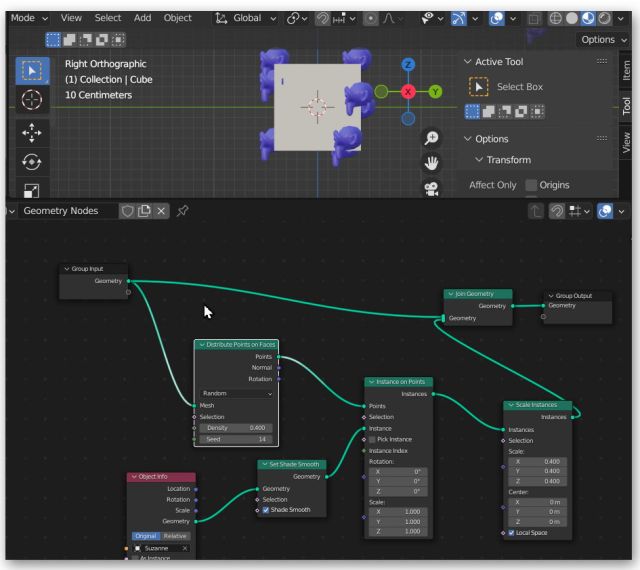
Task: Edit Scale Instances X scale field
Action: click(x=537, y=461)
